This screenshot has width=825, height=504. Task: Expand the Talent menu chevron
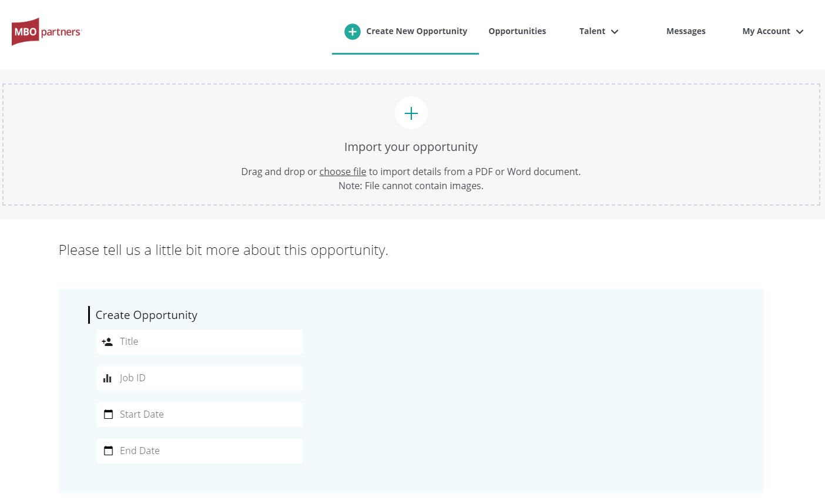(615, 32)
